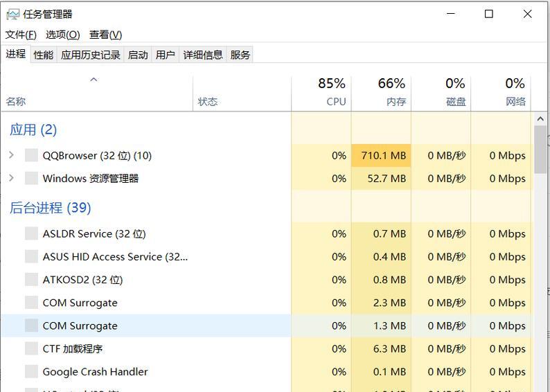Screen dimensions: 550x392
Task: Click the Google Crash Handler icon
Action: pyautogui.click(x=31, y=371)
